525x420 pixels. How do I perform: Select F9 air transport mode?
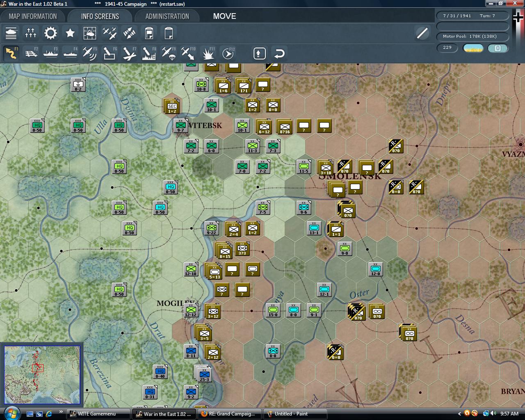point(169,53)
